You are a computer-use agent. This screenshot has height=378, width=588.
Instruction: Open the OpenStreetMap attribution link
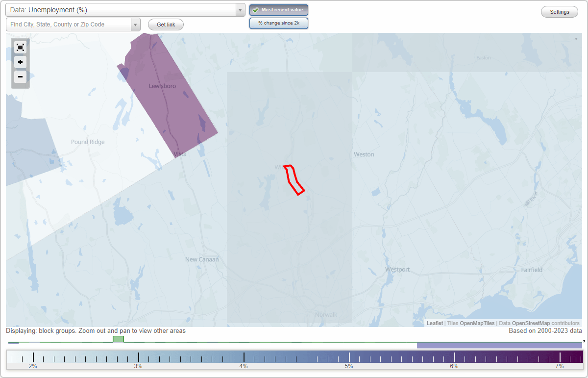[x=531, y=323]
